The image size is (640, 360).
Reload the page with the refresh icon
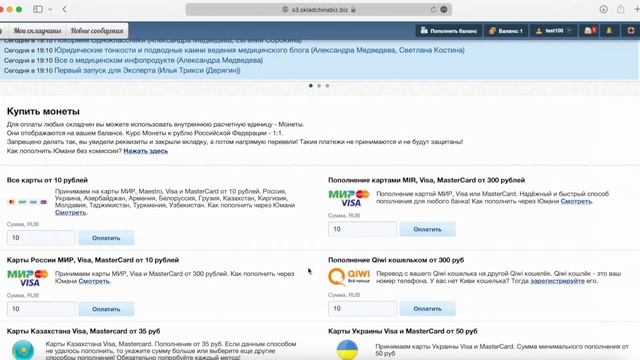[433, 9]
